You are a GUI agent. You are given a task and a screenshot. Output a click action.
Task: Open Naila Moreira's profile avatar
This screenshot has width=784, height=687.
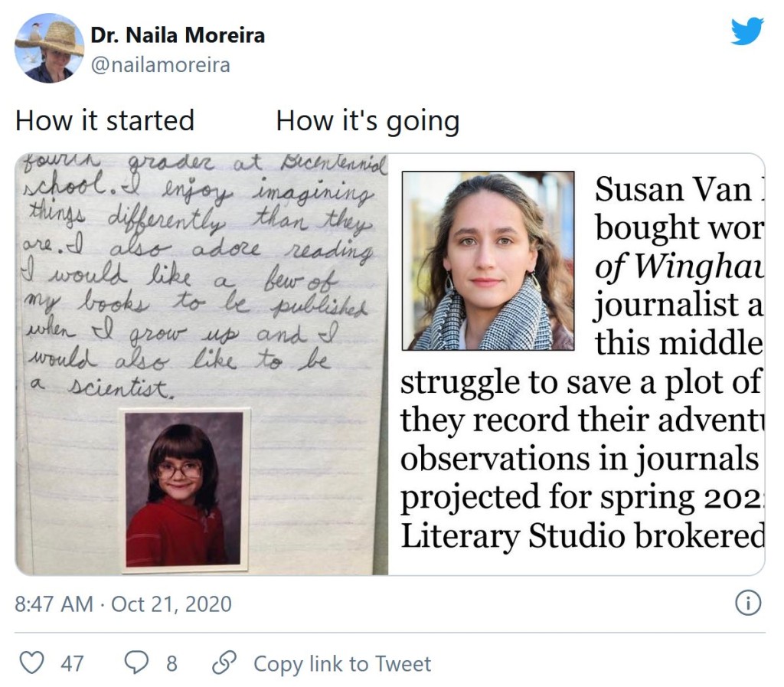(x=49, y=47)
